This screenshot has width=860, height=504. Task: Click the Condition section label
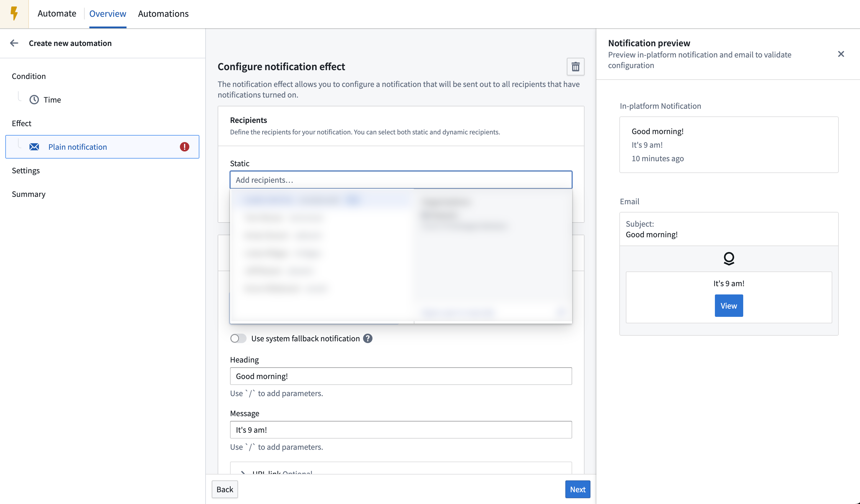[29, 76]
